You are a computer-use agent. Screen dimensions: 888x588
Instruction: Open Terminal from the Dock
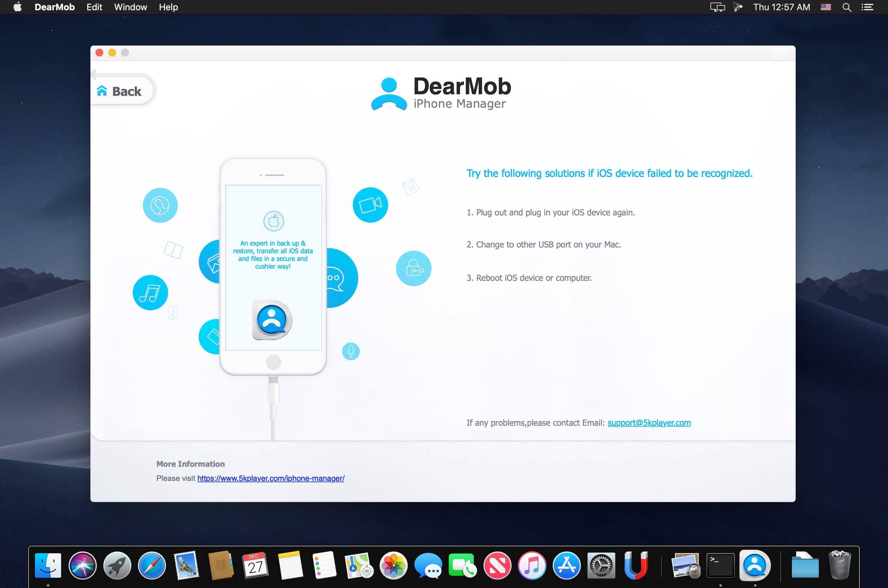point(720,565)
